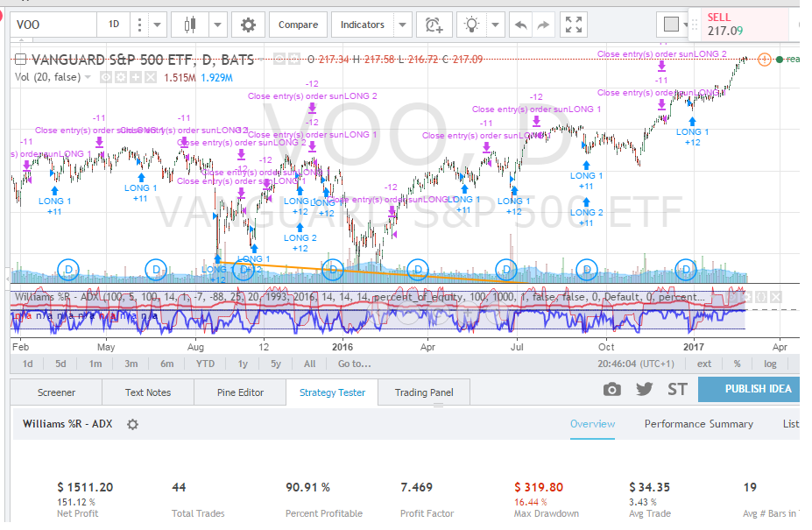Open Williams %R - ADX format gear on chart
This screenshot has height=530, width=812.
point(746,297)
